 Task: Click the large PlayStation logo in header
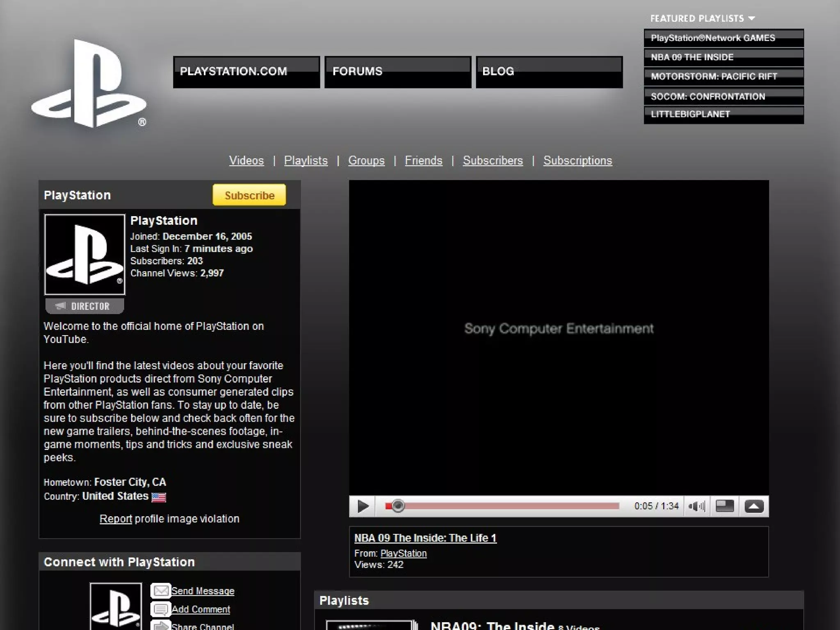point(89,84)
